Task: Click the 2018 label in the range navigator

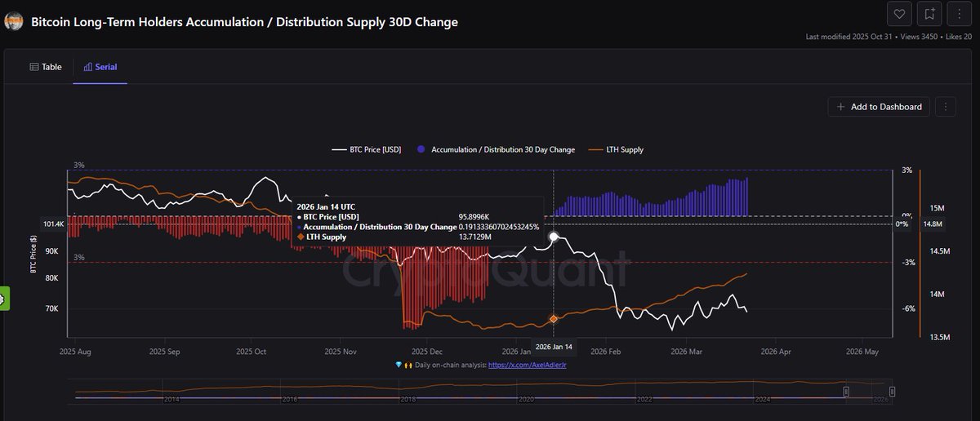Action: [x=408, y=400]
